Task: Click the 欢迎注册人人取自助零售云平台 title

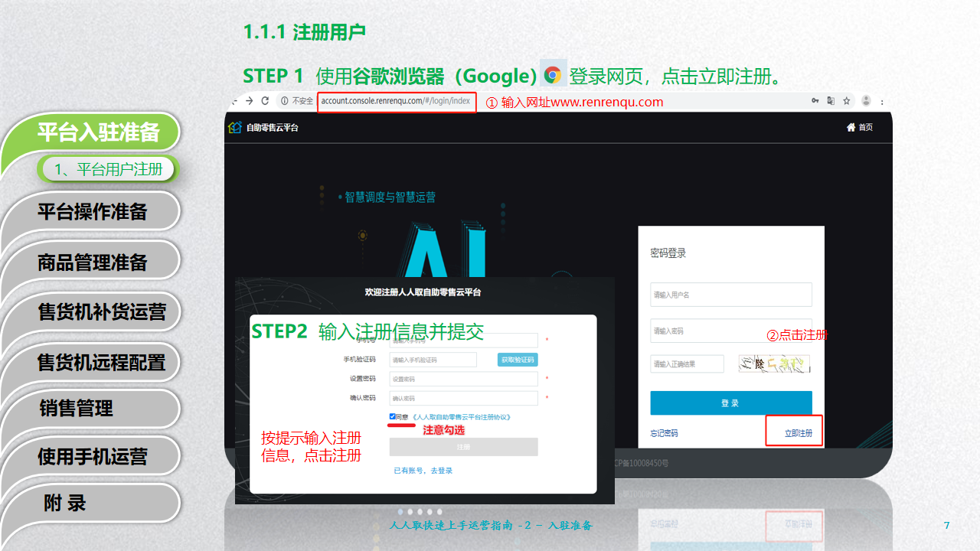Action: (423, 292)
